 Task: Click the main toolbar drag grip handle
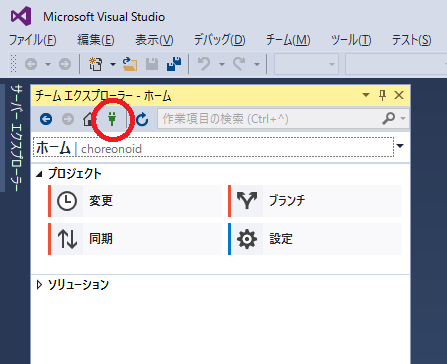coord(13,64)
